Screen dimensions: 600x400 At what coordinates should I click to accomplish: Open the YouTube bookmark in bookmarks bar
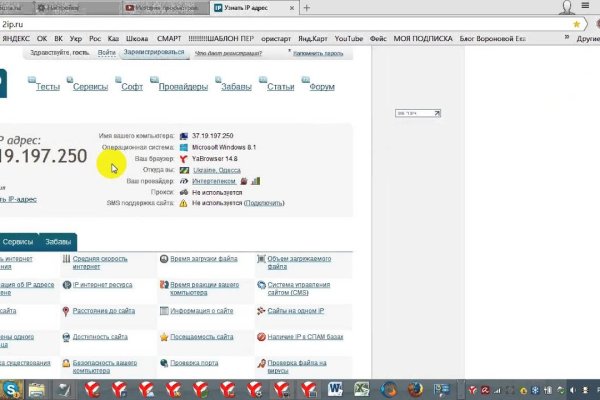349,38
